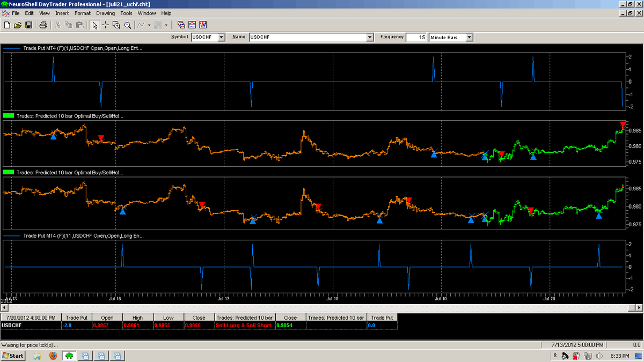This screenshot has width=644, height=362.
Task: Open the Format menu
Action: click(82, 13)
